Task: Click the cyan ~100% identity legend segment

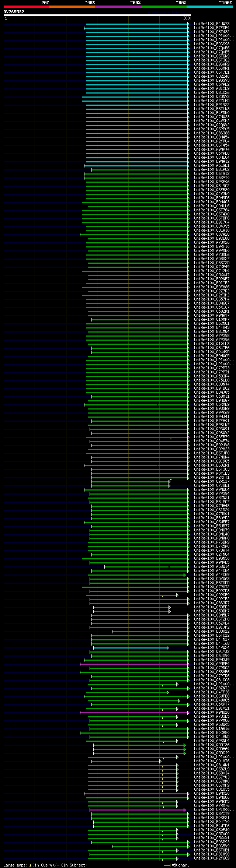Action: 209,7
